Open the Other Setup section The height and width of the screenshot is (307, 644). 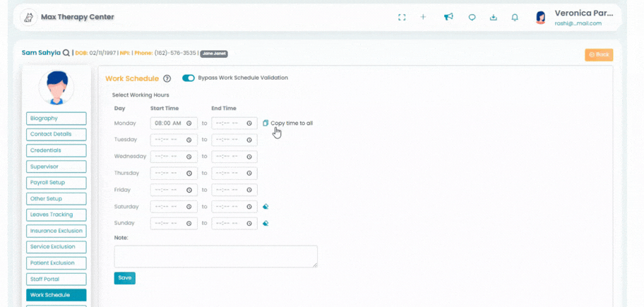(x=56, y=198)
